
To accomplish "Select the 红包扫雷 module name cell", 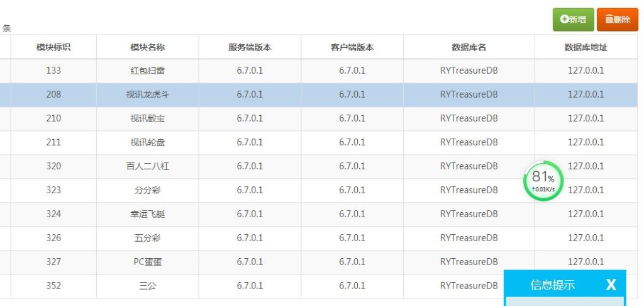I will (x=147, y=71).
